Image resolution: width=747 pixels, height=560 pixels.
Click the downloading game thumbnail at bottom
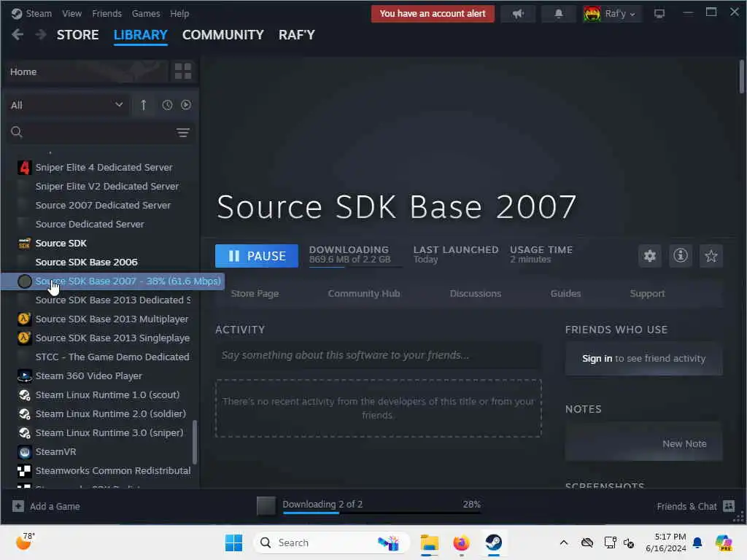[x=266, y=506]
